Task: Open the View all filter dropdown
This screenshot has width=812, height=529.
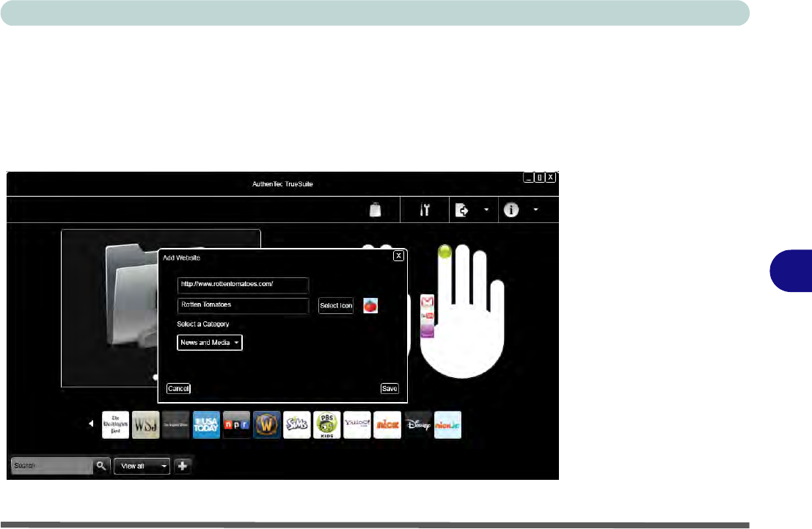Action: pos(142,466)
